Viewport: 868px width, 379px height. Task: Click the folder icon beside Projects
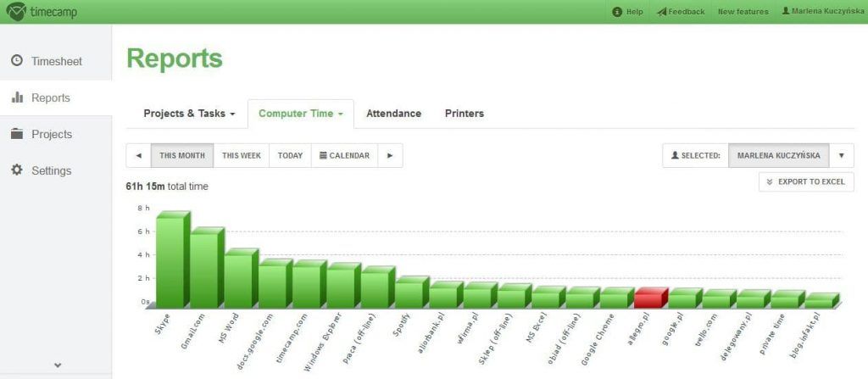coord(17,133)
